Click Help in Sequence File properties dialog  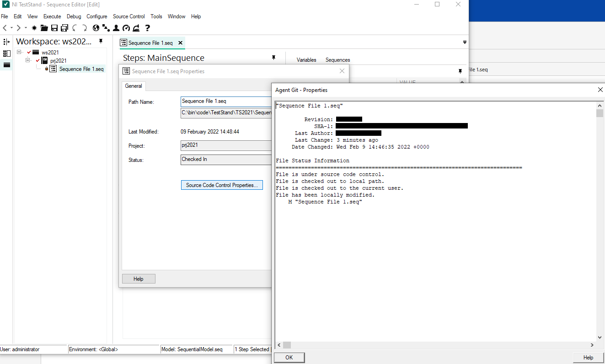point(139,279)
